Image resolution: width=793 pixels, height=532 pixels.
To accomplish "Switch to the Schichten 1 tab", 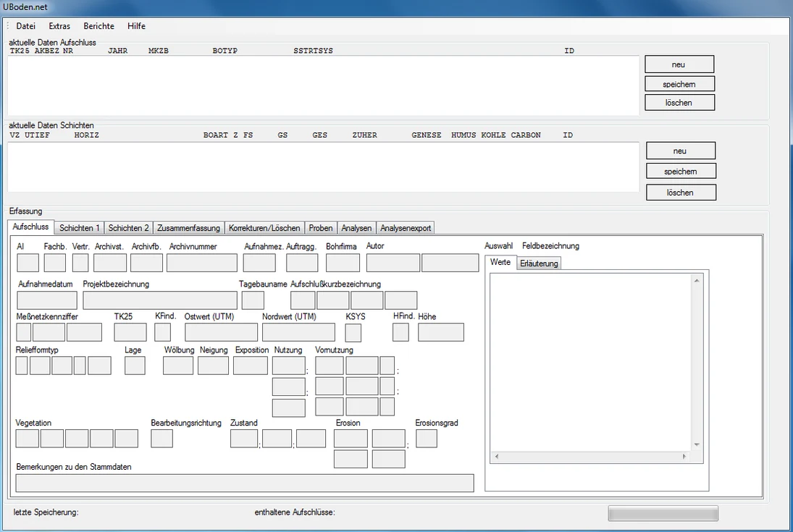I will [x=79, y=228].
